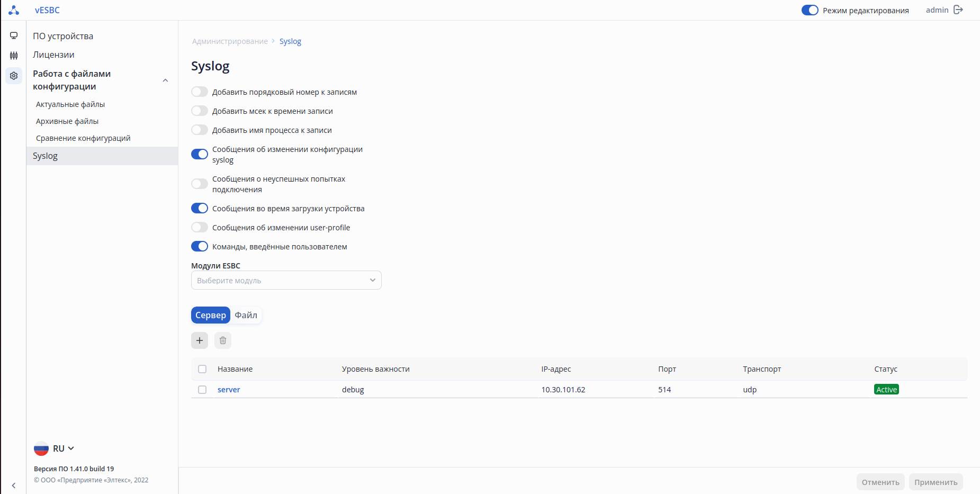The width and height of the screenshot is (980, 494).
Task: Click the logout icon next to admin
Action: 958,10
